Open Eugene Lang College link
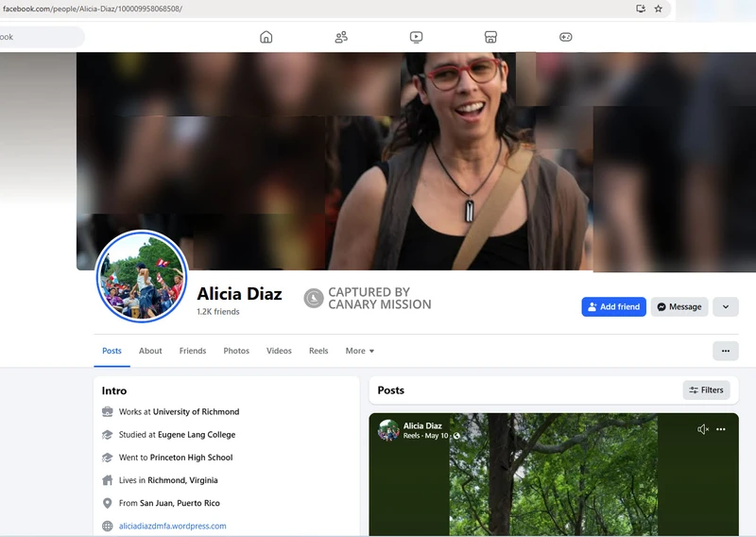 [x=197, y=434]
